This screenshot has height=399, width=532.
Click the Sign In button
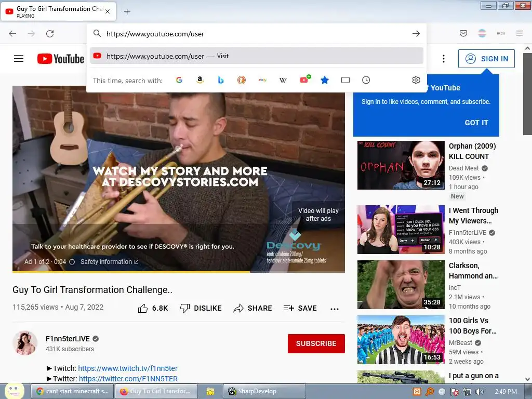(x=486, y=59)
